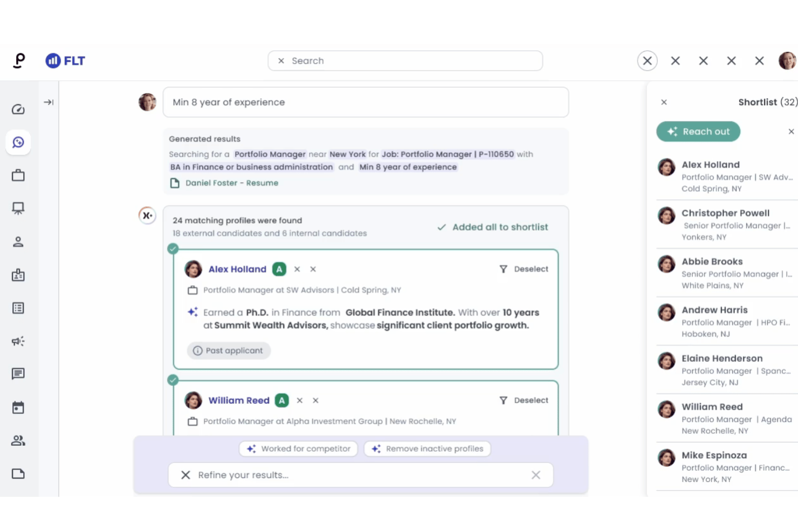798x532 pixels.
Task: Open the calendar icon in sidebar
Action: pos(18,407)
